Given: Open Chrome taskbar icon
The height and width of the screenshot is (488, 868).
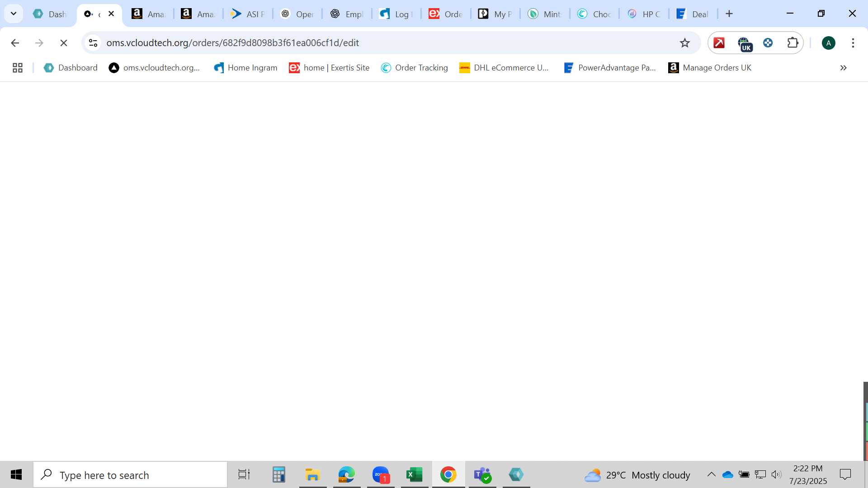Looking at the screenshot, I should pyautogui.click(x=448, y=475).
